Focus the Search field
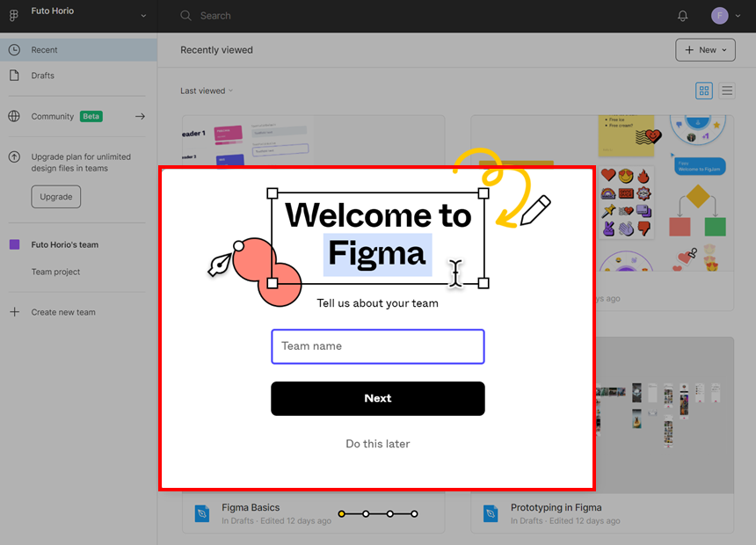The image size is (756, 545). click(215, 16)
